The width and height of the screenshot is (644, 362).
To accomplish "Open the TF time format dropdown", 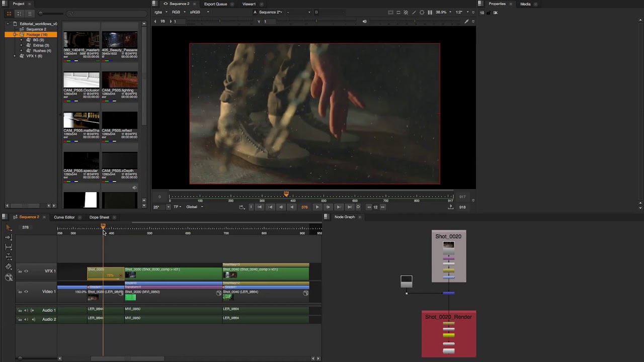I will (x=178, y=207).
